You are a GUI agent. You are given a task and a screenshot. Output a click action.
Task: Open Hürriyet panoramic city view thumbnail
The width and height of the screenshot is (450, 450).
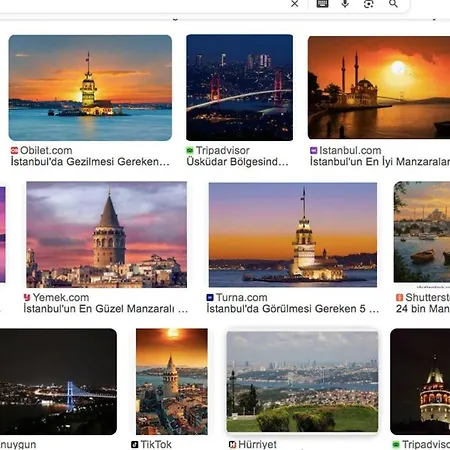(302, 382)
